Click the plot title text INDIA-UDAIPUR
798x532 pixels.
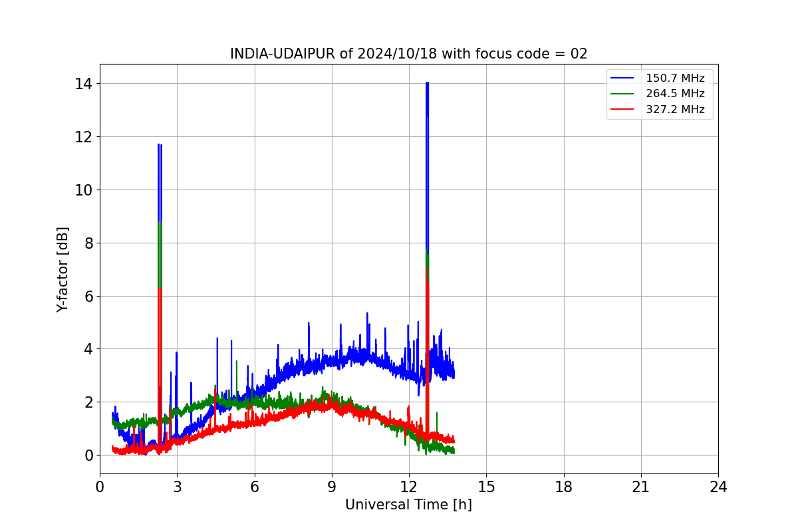point(282,54)
